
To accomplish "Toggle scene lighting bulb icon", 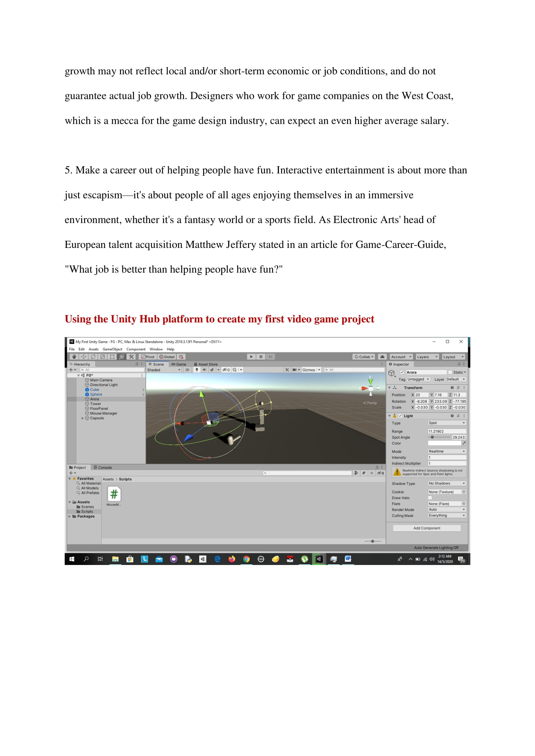I will coord(197,370).
